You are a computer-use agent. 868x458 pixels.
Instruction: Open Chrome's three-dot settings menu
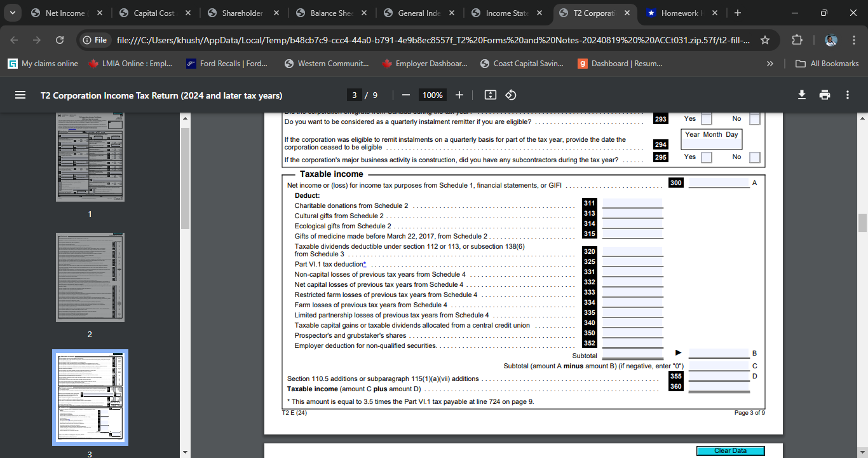click(x=854, y=39)
